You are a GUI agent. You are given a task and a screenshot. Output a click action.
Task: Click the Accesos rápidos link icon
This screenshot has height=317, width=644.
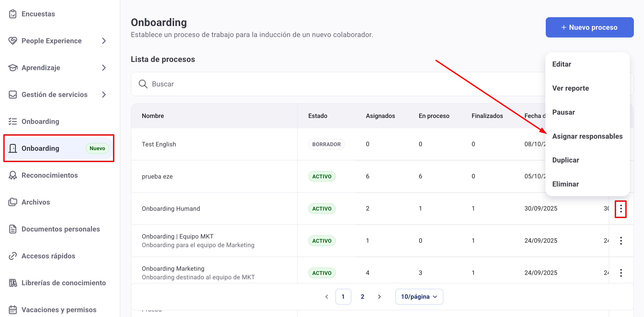13,256
